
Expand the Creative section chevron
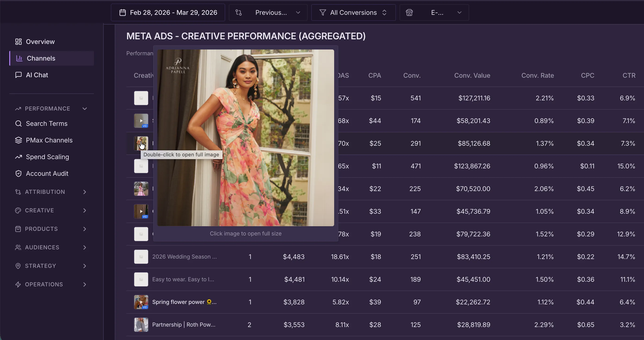coord(85,210)
